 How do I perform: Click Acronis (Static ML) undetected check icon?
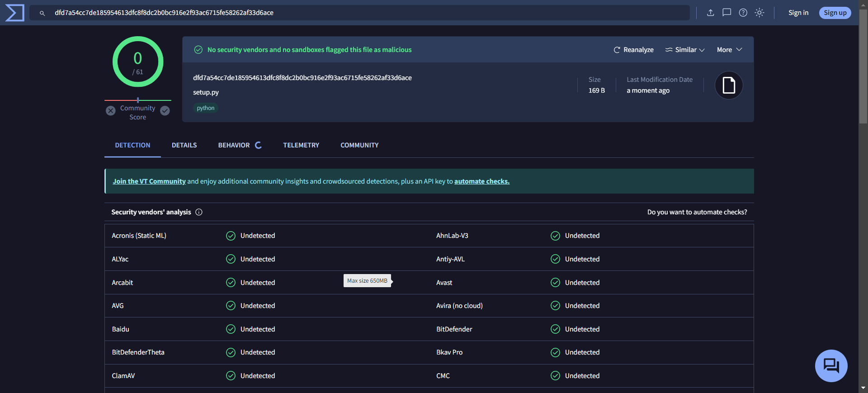click(x=231, y=236)
